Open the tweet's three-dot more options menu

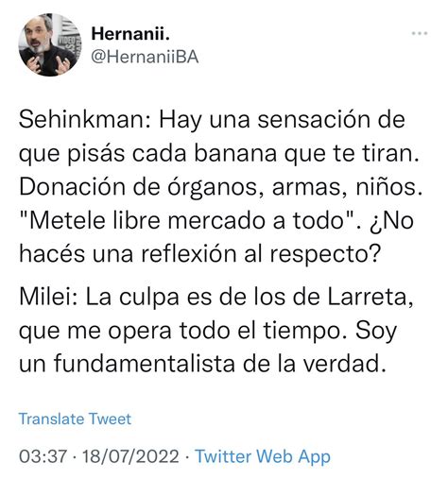[x=420, y=33]
